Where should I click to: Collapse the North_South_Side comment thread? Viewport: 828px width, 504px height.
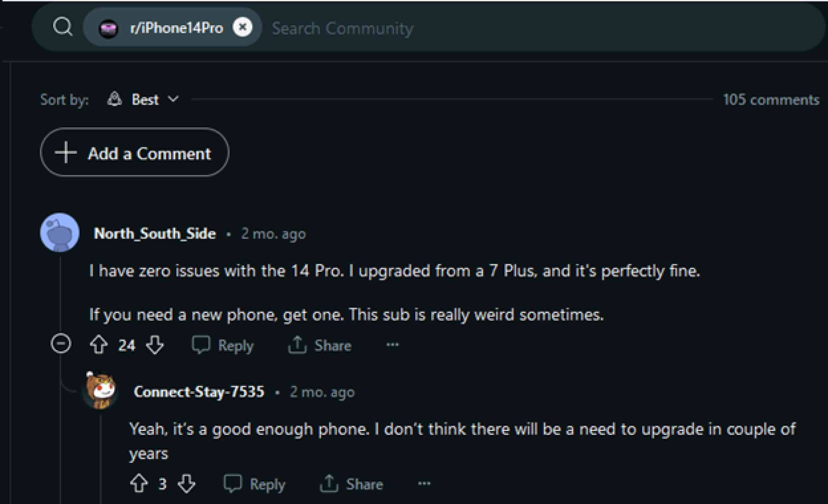tap(59, 343)
